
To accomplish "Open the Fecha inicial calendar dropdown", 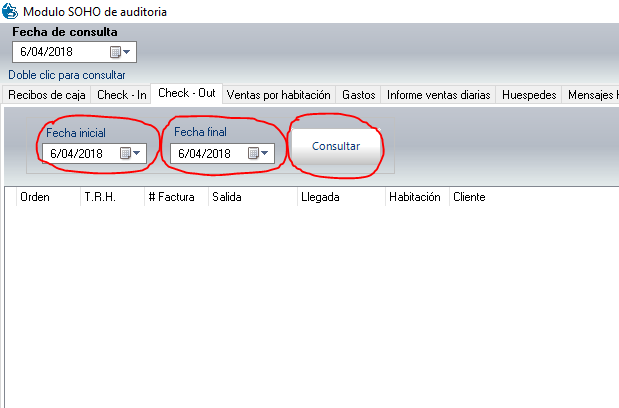I will [x=131, y=153].
